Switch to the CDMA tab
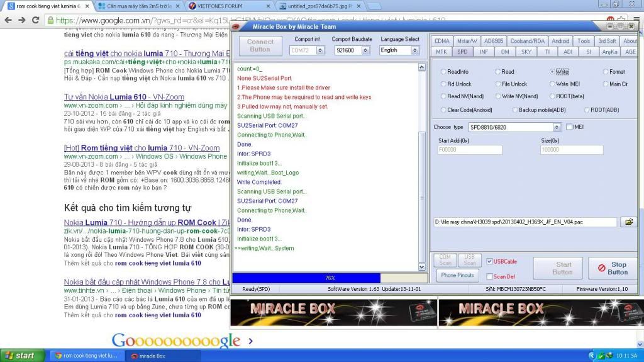Image resolution: width=644 pixels, height=362 pixels. click(442, 41)
